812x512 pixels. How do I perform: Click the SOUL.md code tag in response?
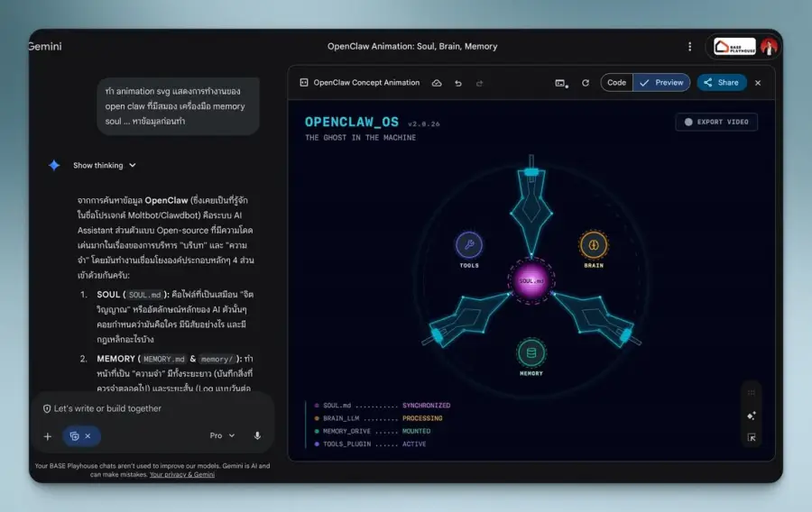click(x=144, y=295)
